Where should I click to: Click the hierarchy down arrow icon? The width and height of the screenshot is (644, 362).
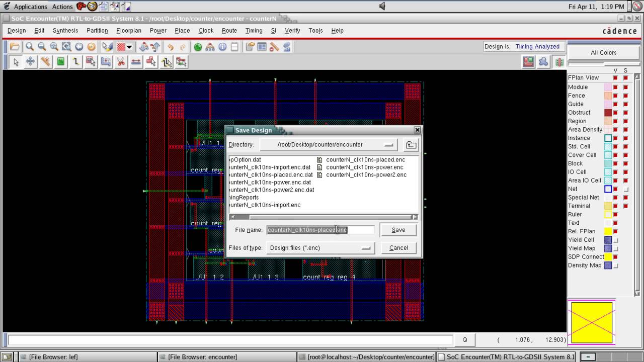pyautogui.click(x=143, y=47)
